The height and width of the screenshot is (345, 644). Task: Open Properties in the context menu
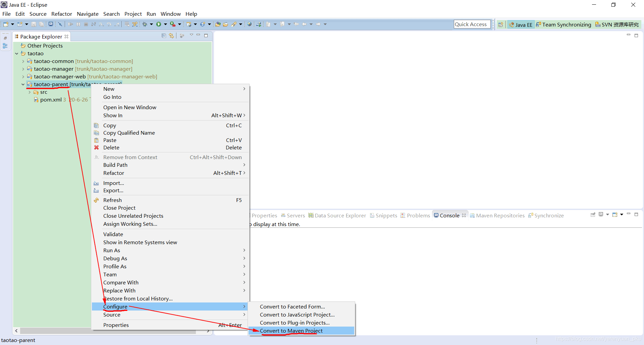[x=170, y=325]
